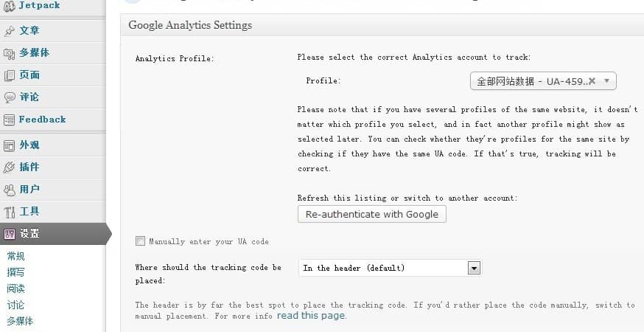Expand the tracking code placement dropdown
Screen dimensions: 644x332
pyautogui.click(x=474, y=268)
